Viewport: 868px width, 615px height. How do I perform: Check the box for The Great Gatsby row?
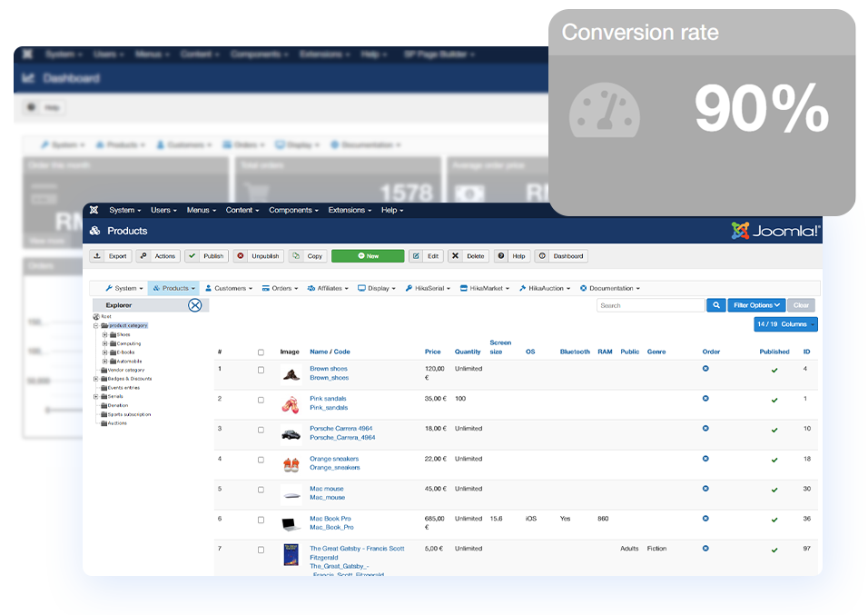(x=261, y=550)
